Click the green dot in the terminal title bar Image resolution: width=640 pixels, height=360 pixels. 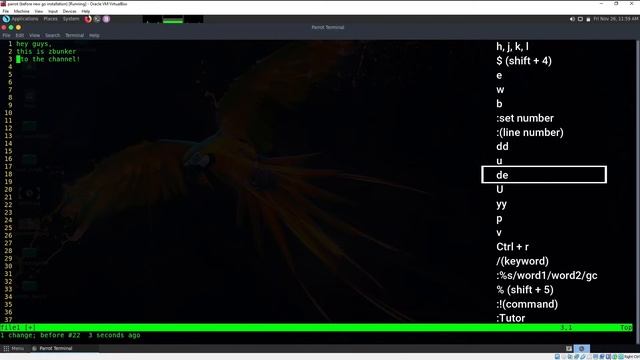click(x=11, y=27)
